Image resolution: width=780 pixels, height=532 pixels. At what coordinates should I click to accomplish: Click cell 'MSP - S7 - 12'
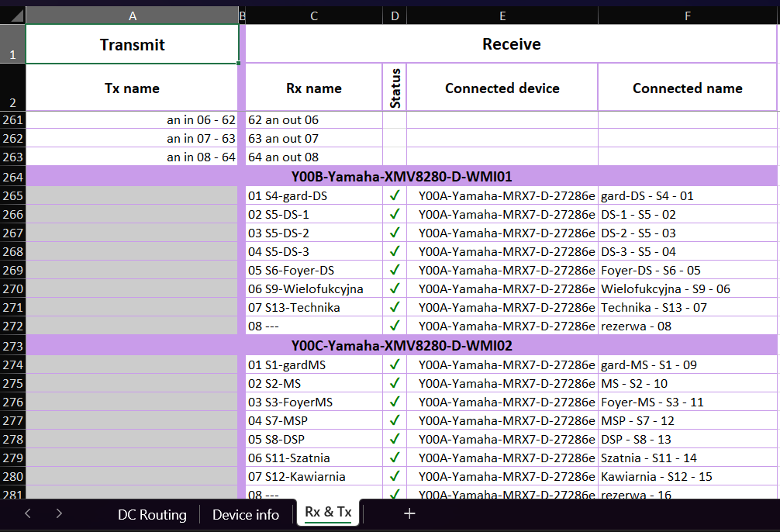pos(688,420)
